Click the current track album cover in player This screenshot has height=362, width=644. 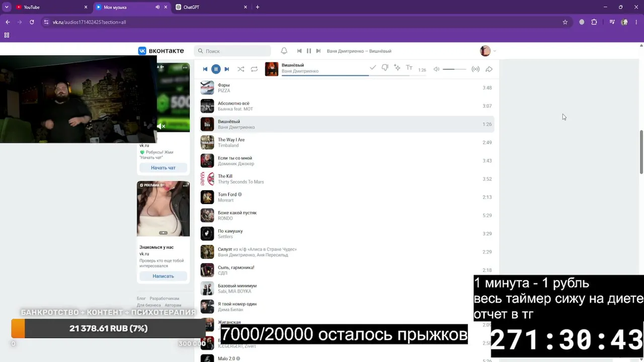pyautogui.click(x=272, y=69)
